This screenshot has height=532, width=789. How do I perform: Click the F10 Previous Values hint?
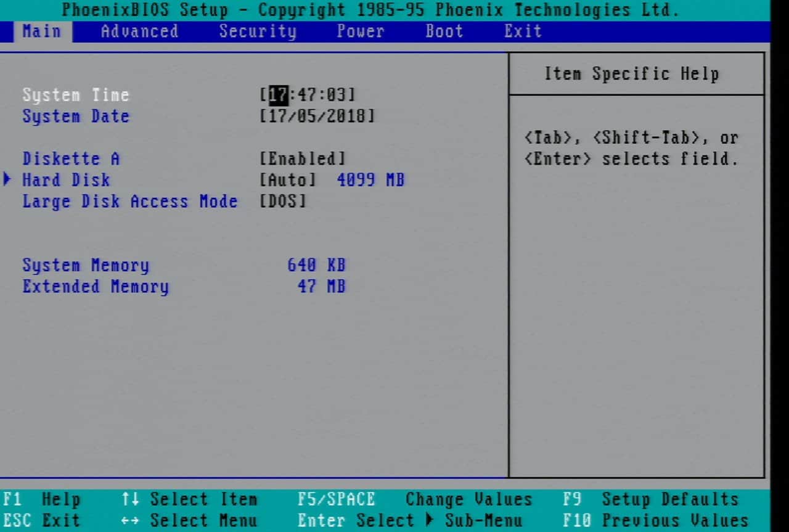tap(656, 521)
